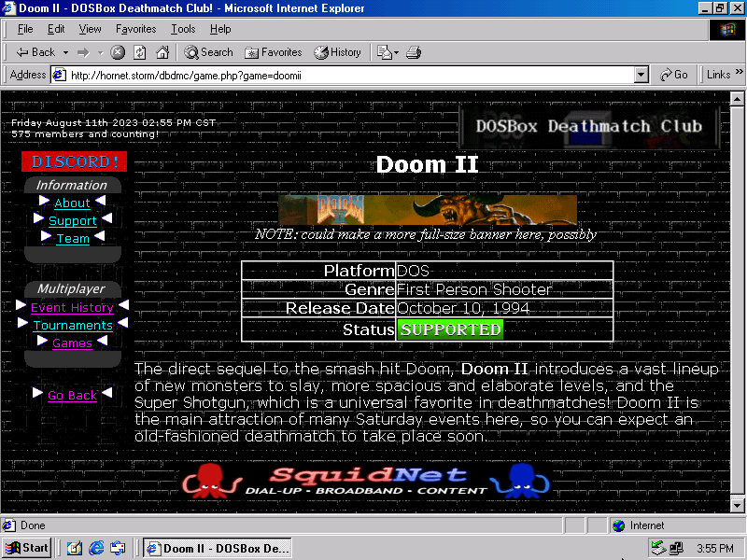The height and width of the screenshot is (560, 747).
Task: Click the Start button
Action: point(28,548)
